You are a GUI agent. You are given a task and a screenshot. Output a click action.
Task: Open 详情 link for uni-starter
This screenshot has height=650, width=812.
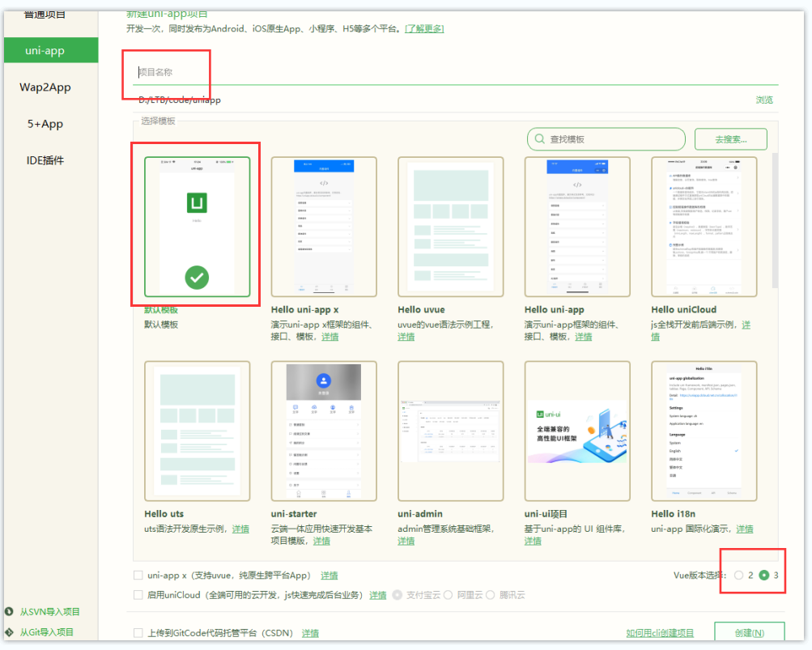click(x=321, y=541)
